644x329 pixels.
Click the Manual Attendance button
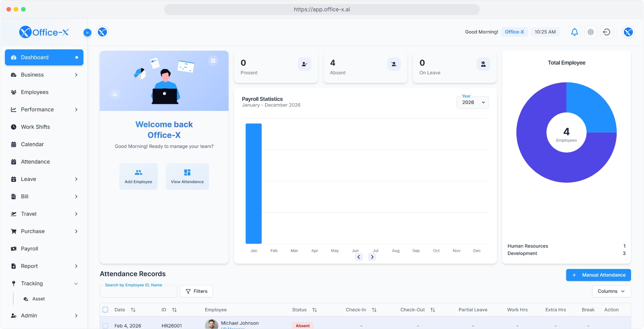point(598,275)
